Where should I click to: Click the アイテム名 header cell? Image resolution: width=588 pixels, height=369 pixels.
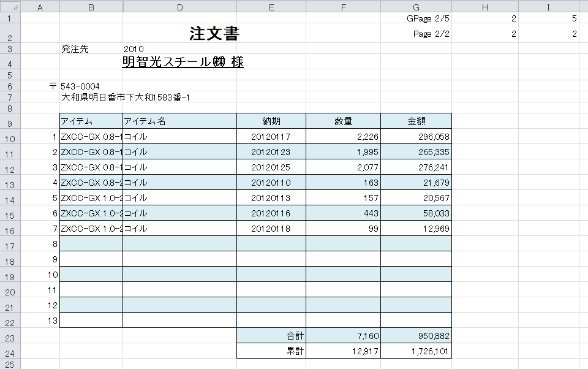[x=179, y=121]
